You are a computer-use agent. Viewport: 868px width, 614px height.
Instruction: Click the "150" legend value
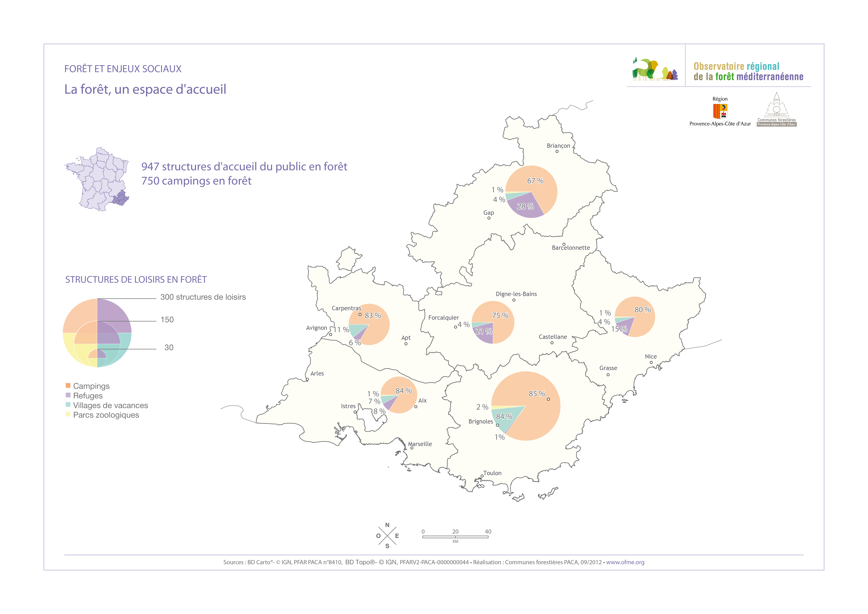pyautogui.click(x=167, y=320)
